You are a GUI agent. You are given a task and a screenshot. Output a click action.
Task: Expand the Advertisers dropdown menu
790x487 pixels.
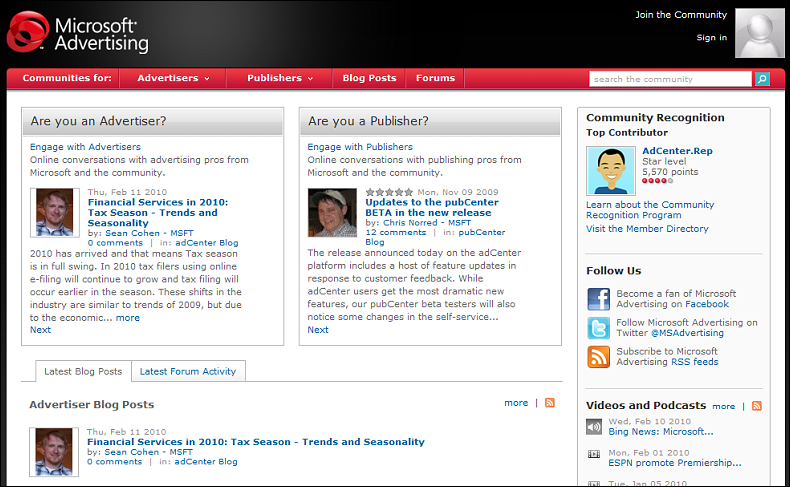(173, 78)
